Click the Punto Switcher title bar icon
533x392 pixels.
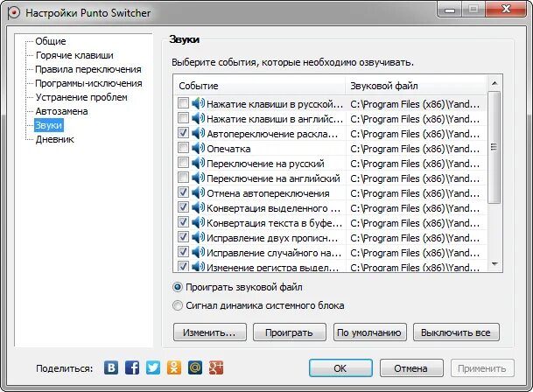(14, 13)
